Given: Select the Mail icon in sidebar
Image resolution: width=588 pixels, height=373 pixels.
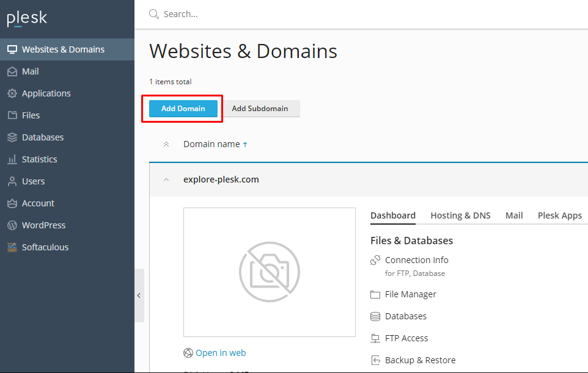Looking at the screenshot, I should coord(13,71).
